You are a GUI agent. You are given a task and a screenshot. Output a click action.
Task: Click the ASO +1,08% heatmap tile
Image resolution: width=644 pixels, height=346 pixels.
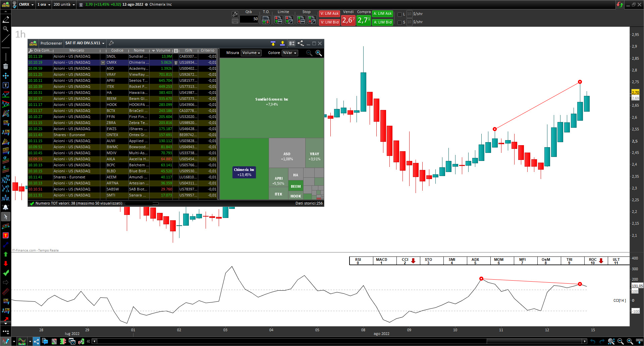tap(287, 153)
